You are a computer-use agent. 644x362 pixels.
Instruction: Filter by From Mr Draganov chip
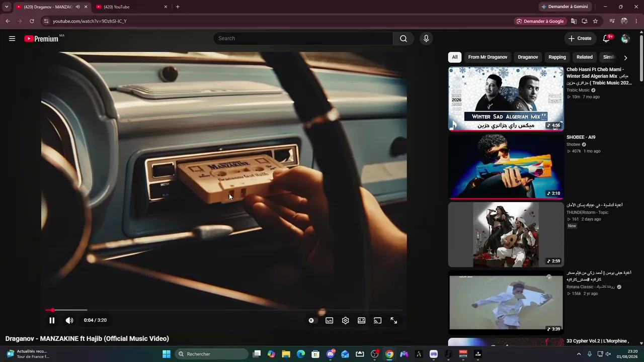(x=488, y=57)
